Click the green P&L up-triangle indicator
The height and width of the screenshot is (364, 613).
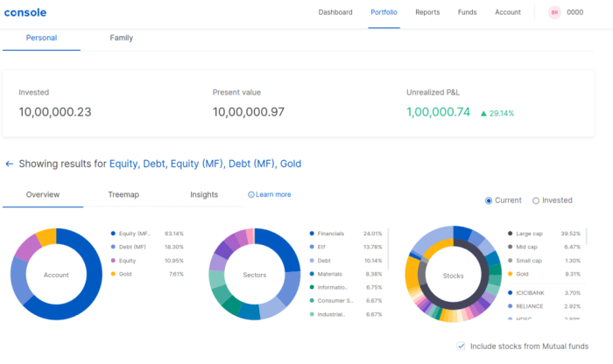[483, 113]
